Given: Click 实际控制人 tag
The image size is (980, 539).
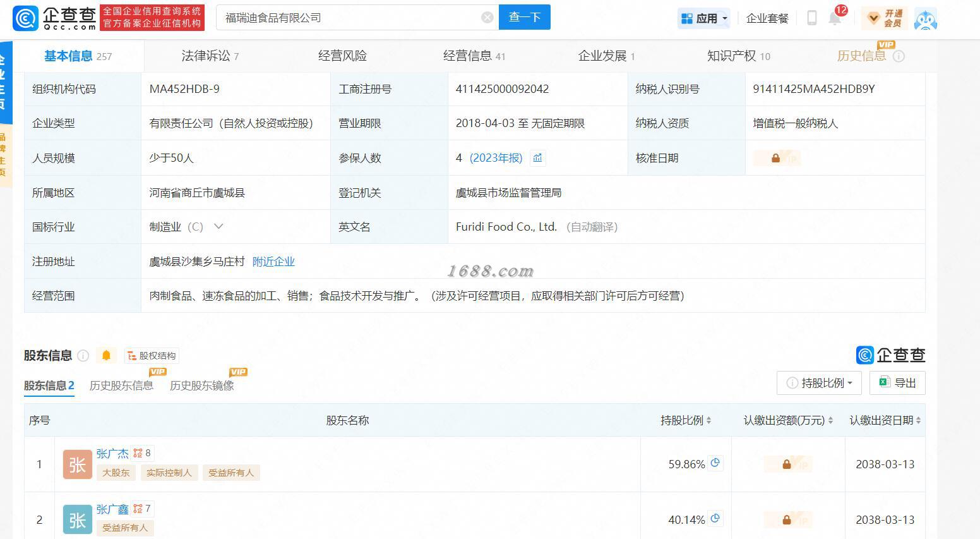Looking at the screenshot, I should tap(169, 473).
